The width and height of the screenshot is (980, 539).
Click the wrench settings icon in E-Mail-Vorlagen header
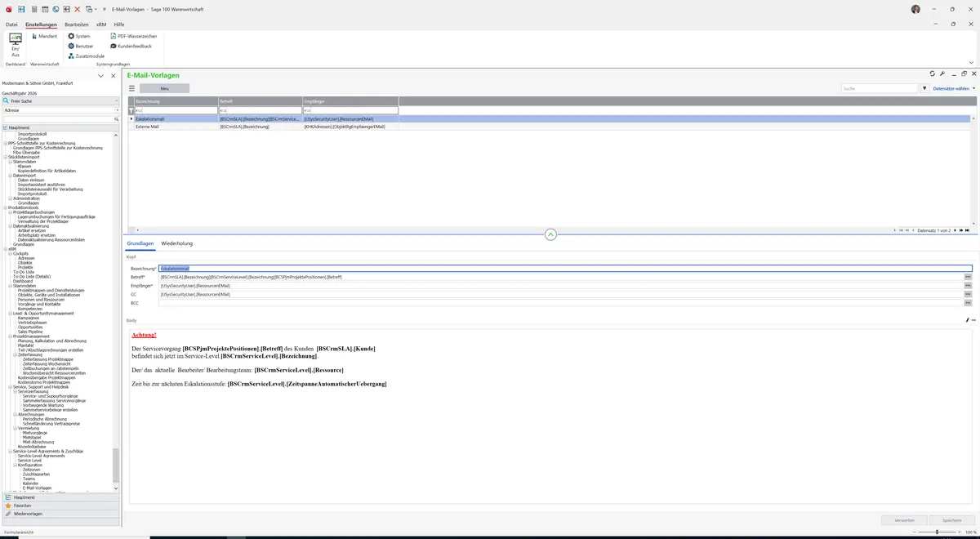(942, 73)
